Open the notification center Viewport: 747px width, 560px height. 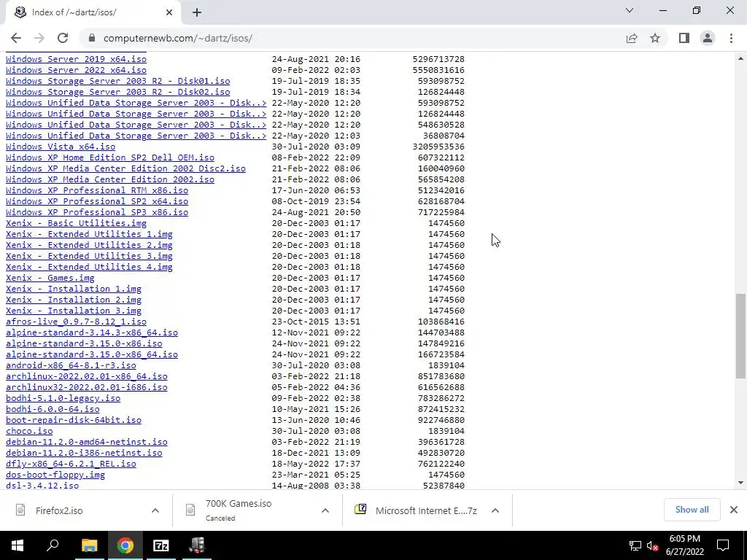[x=723, y=545]
